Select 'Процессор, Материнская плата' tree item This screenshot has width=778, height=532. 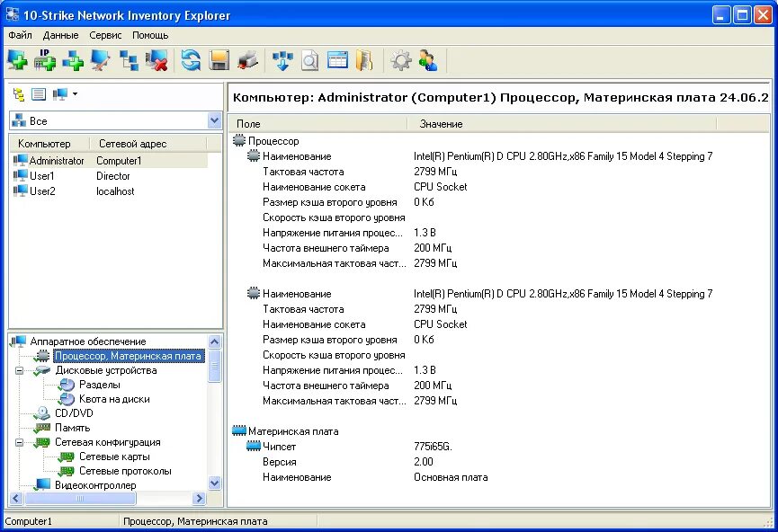pyautogui.click(x=128, y=356)
